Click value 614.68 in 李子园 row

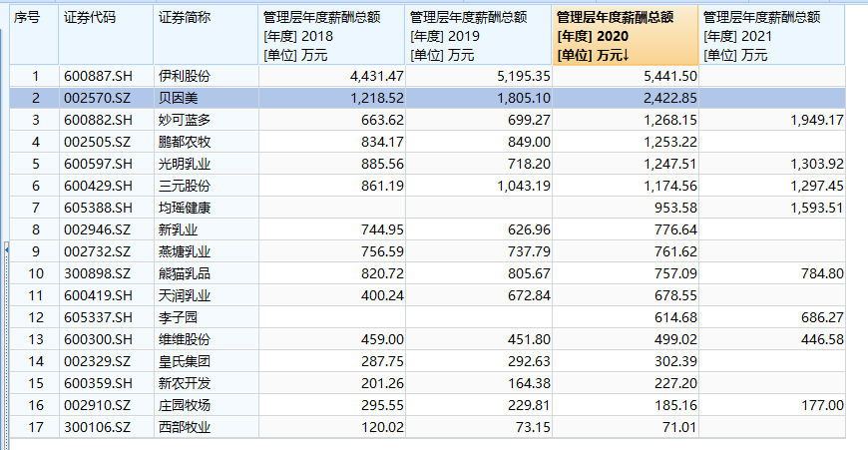tap(675, 317)
